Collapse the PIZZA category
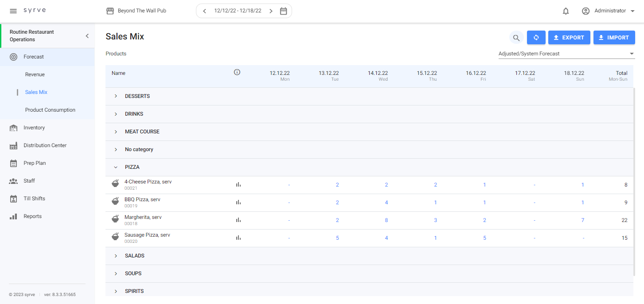Image resolution: width=644 pixels, height=304 pixels. click(x=116, y=167)
